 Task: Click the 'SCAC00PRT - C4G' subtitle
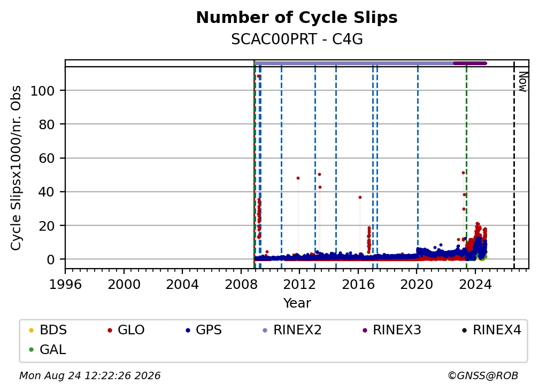[x=297, y=40]
